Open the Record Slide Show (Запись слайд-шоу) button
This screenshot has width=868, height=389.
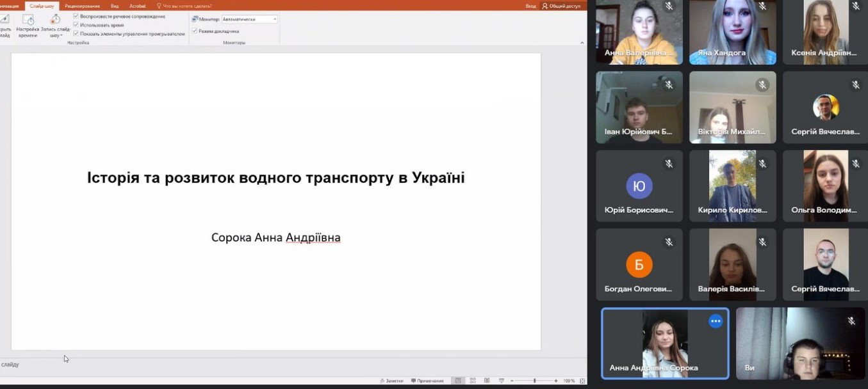click(56, 22)
